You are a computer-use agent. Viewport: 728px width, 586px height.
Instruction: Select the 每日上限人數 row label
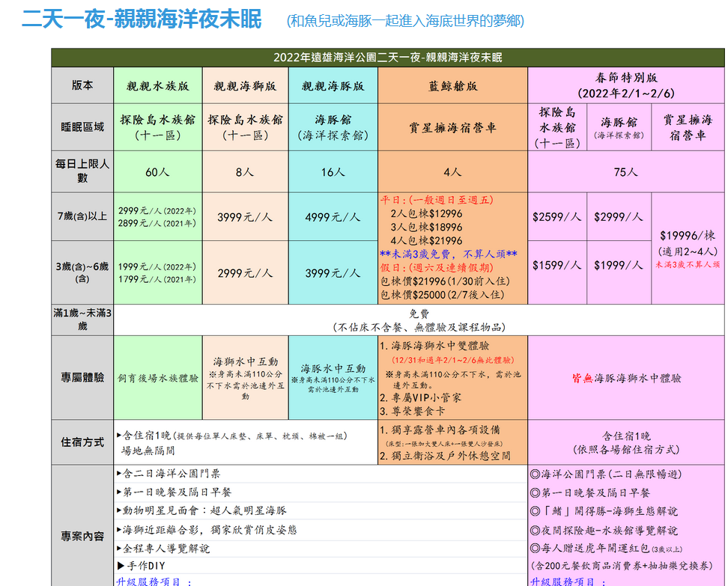coord(82,171)
